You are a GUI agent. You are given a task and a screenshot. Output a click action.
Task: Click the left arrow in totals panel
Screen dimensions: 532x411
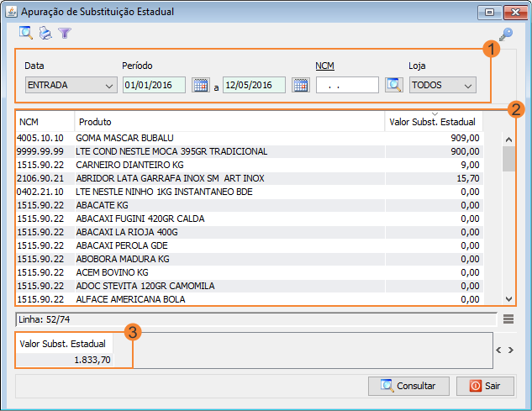pos(498,350)
